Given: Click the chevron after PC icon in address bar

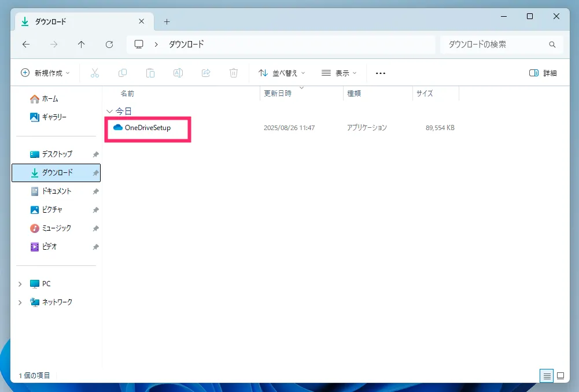Looking at the screenshot, I should coord(156,45).
